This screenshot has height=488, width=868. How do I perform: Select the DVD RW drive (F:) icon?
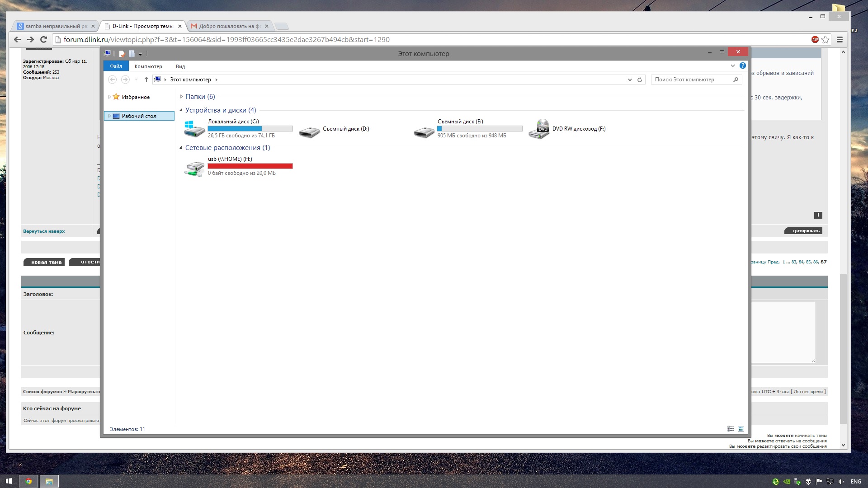point(539,129)
